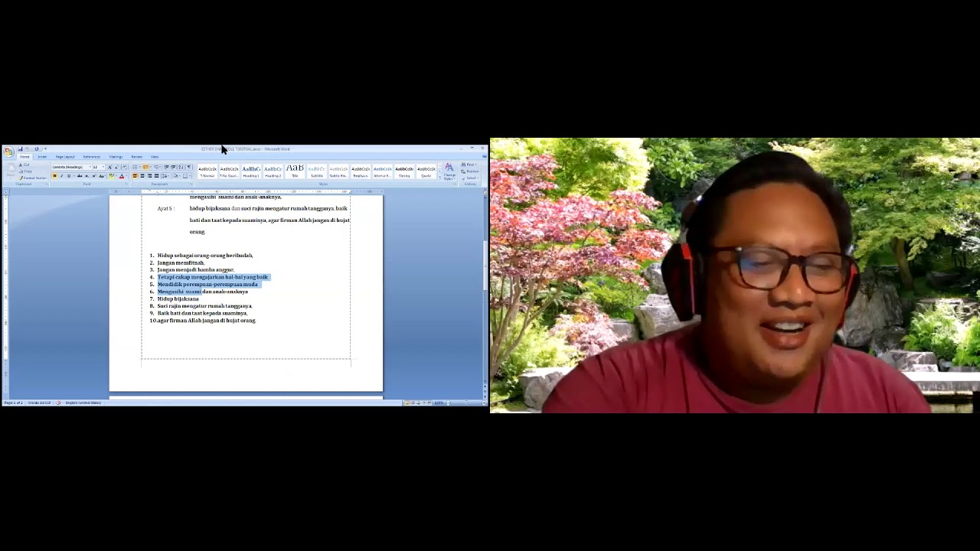
Task: Toggle Superscript formatting
Action: click(x=94, y=176)
